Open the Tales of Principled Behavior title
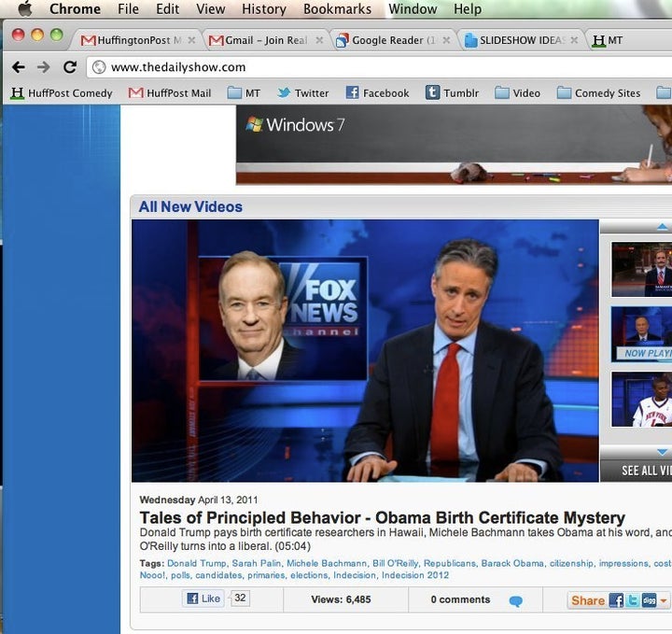Viewport: 672px width, 634px height. 383,518
